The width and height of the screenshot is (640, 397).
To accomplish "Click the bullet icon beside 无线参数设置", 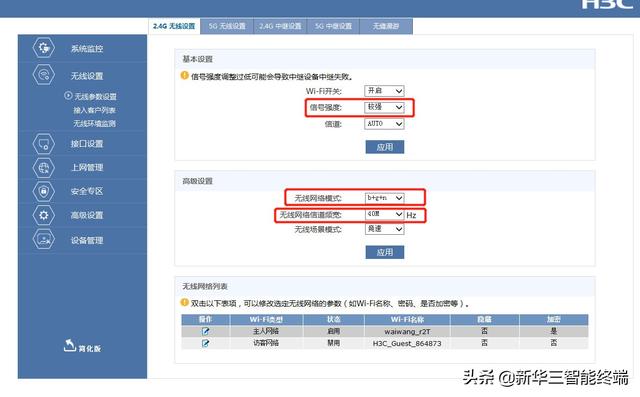I will pyautogui.click(x=68, y=95).
